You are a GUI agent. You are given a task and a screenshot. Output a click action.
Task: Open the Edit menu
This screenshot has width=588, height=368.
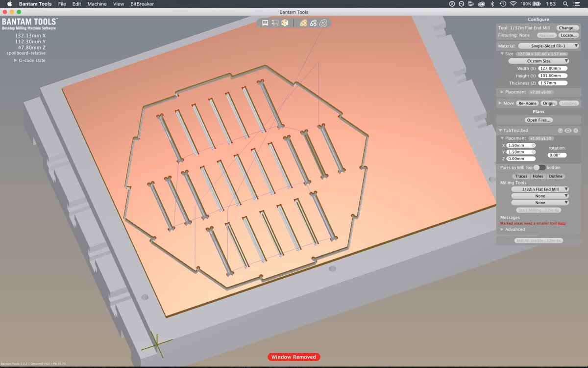(77, 4)
